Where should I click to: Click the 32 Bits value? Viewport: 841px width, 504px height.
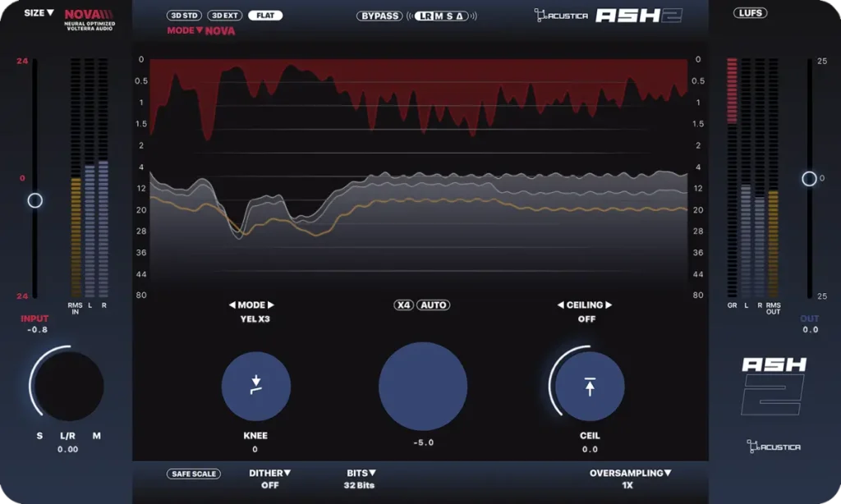[x=360, y=485]
